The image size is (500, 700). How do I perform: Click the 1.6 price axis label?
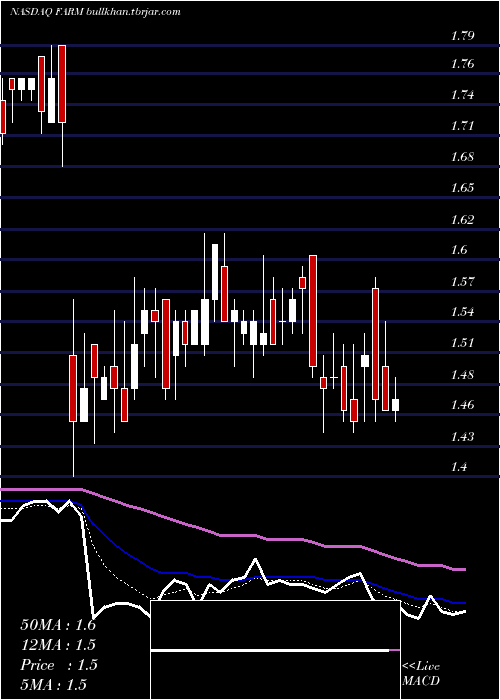pos(461,250)
